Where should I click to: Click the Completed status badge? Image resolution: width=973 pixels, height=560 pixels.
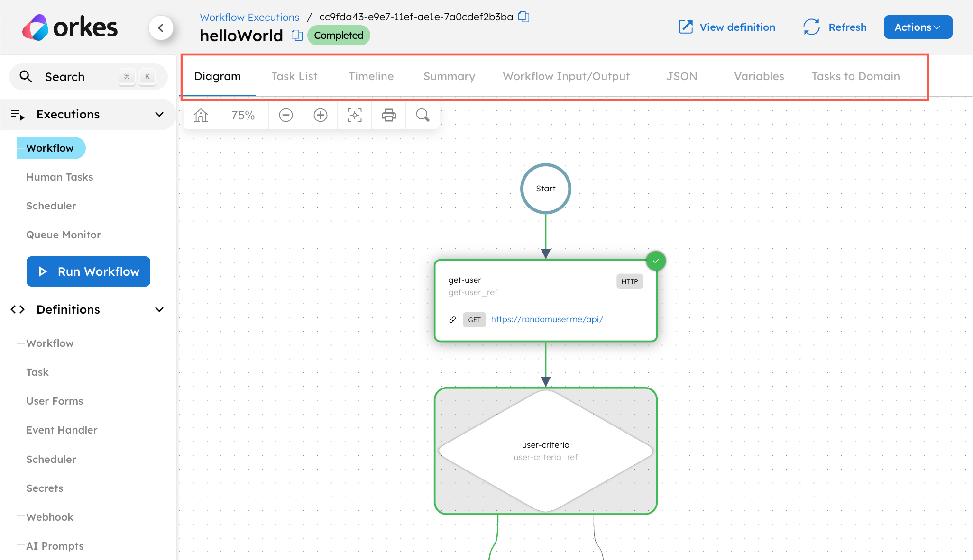(x=339, y=36)
